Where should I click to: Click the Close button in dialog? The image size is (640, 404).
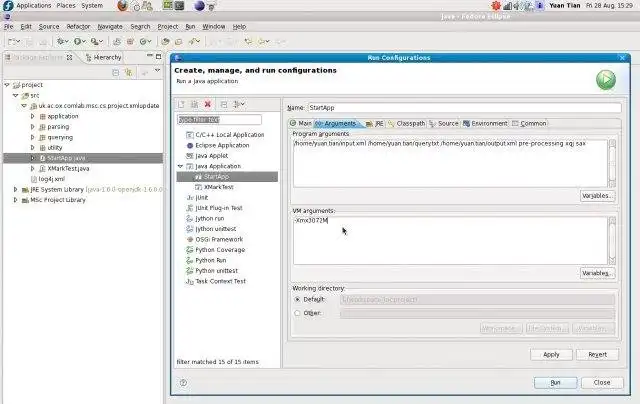[x=602, y=382]
